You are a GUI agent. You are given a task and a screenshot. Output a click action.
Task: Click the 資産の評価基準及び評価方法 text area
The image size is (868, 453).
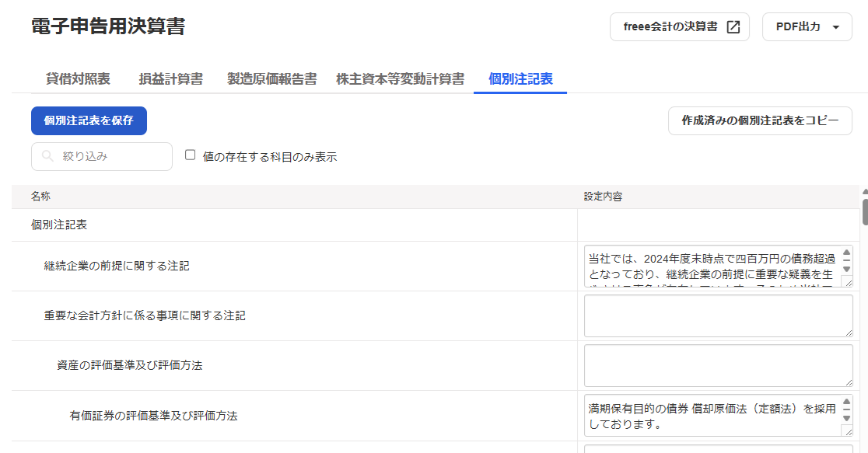pos(719,366)
